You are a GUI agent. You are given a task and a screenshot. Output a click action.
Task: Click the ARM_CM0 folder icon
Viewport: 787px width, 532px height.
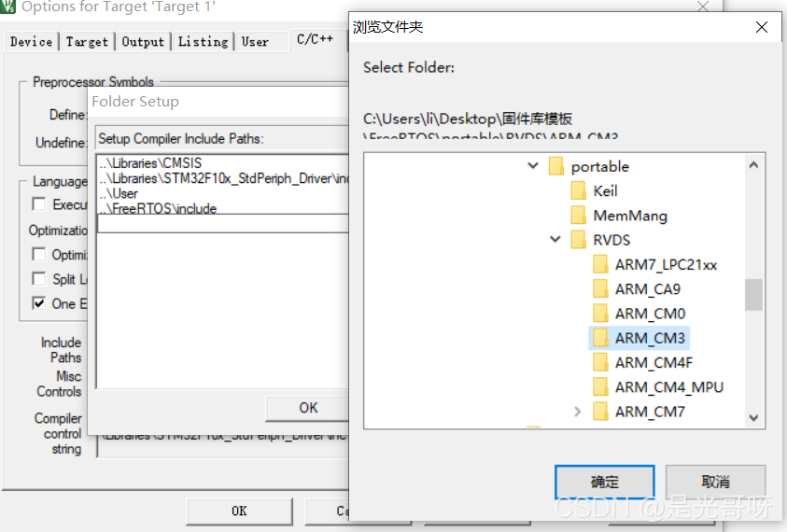pyautogui.click(x=600, y=314)
